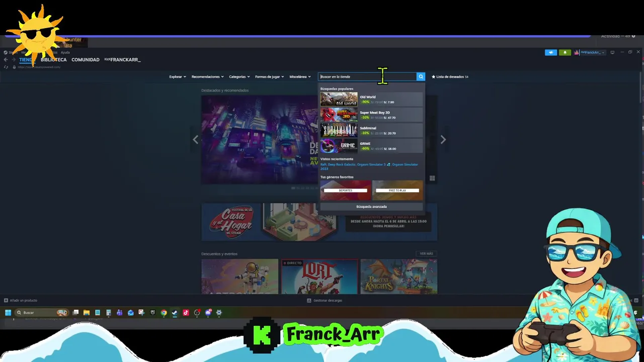Expand the Miscelánea dropdown menu
This screenshot has width=644, height=362.
tap(300, 77)
